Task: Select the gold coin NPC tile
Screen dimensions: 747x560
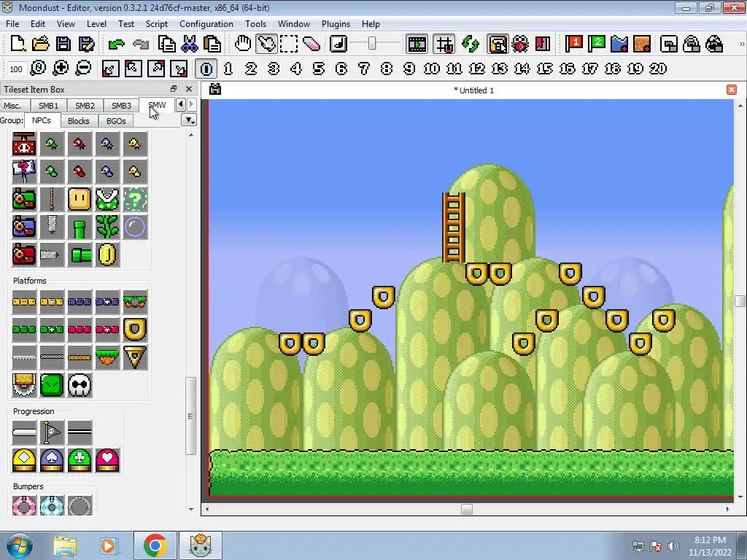Action: [x=107, y=254]
